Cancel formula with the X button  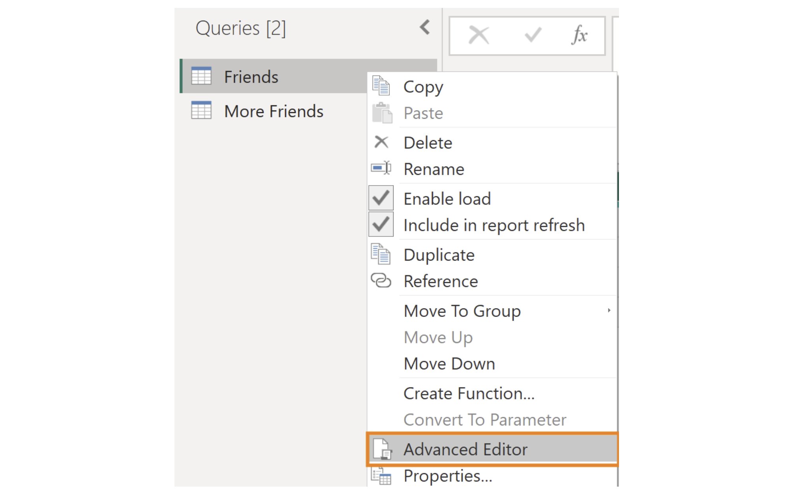click(478, 35)
